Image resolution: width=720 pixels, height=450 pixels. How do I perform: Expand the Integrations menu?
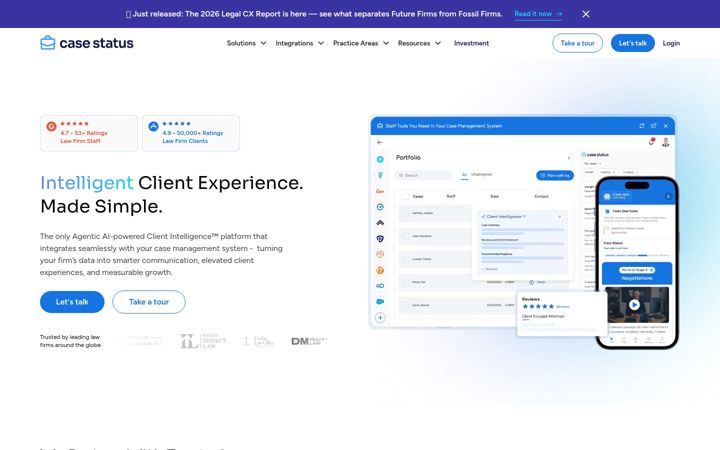(x=299, y=43)
